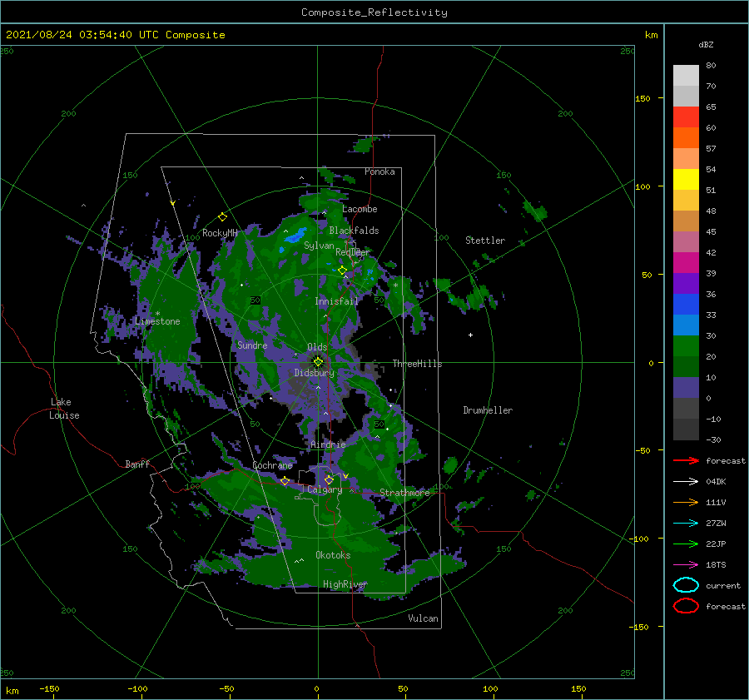
Task: Select the bright green 30-20 dBZ swatch
Action: [686, 346]
